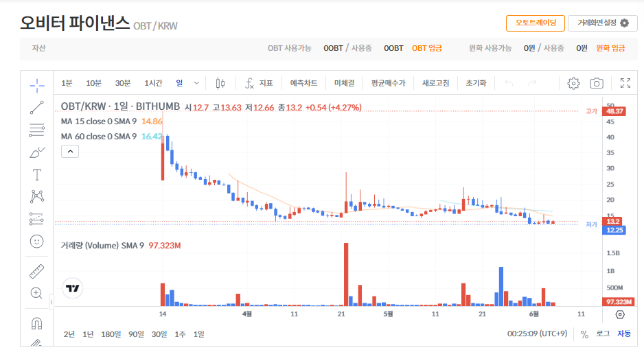
Task: Click the 미체결 toolbar button
Action: [x=344, y=83]
